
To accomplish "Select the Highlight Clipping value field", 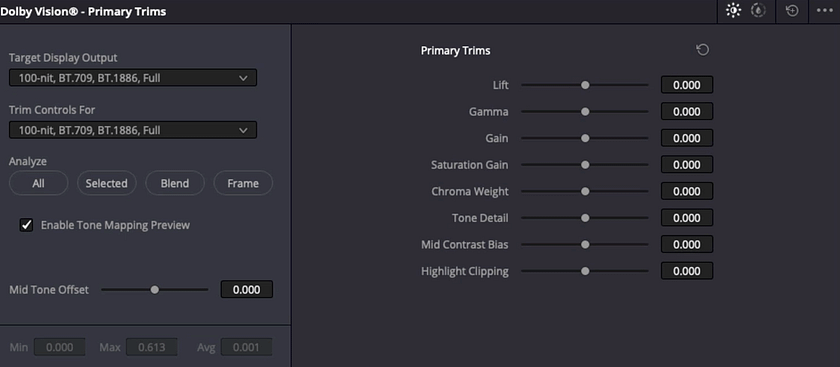I will [687, 271].
